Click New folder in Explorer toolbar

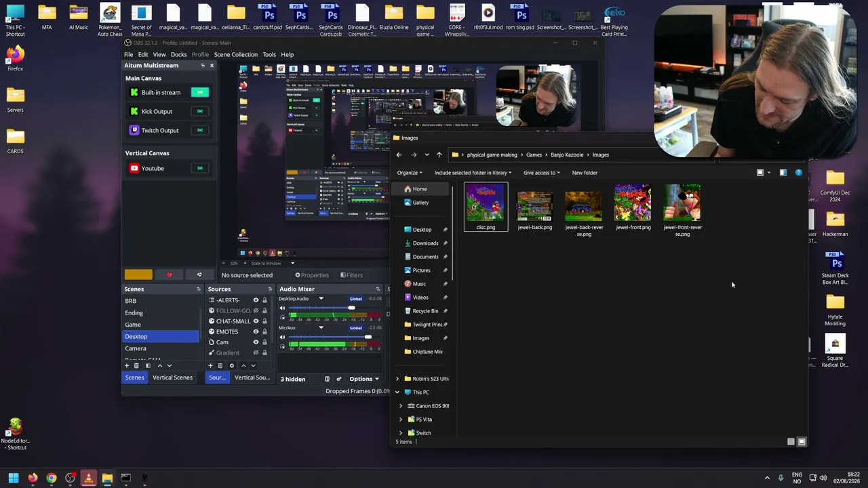(585, 173)
